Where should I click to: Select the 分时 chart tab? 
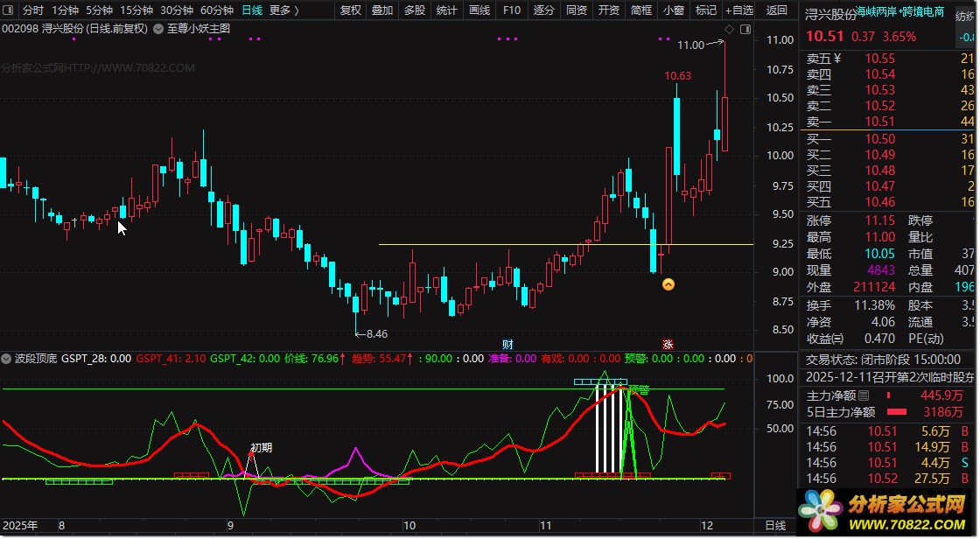point(33,10)
